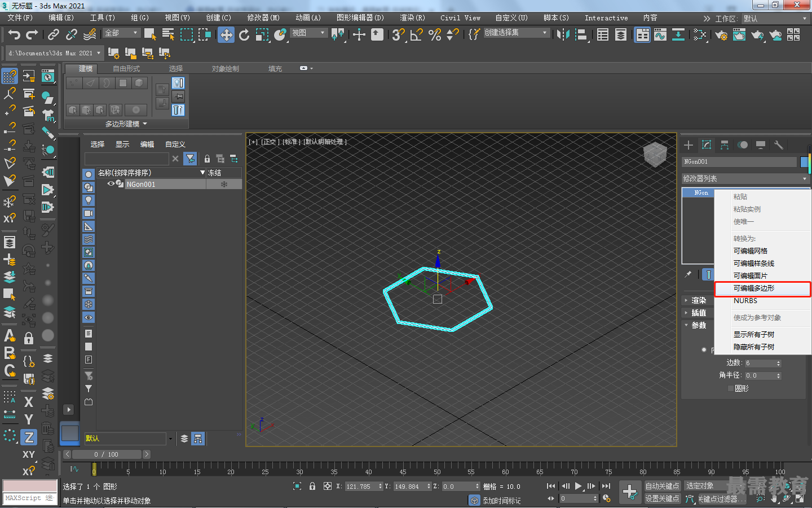
Task: Click the Redo arrow icon
Action: click(x=32, y=35)
